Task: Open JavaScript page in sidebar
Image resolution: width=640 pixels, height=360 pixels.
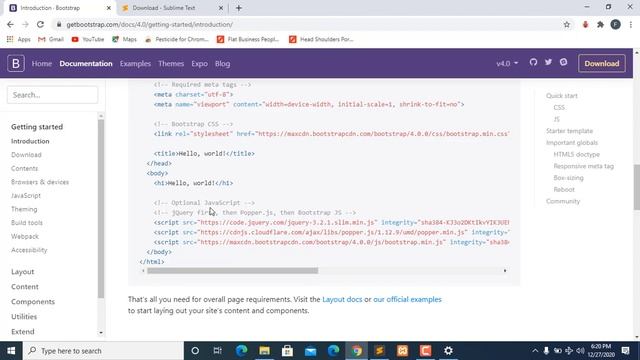Action: [x=26, y=196]
